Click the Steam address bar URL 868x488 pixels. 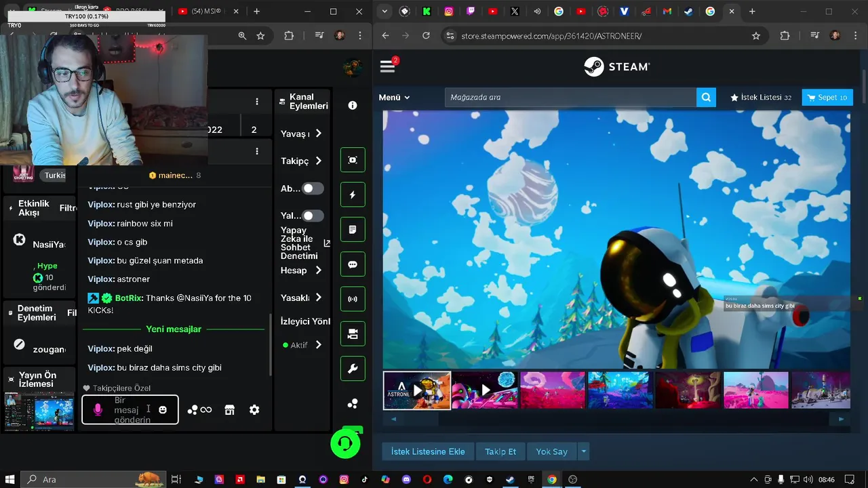point(551,36)
